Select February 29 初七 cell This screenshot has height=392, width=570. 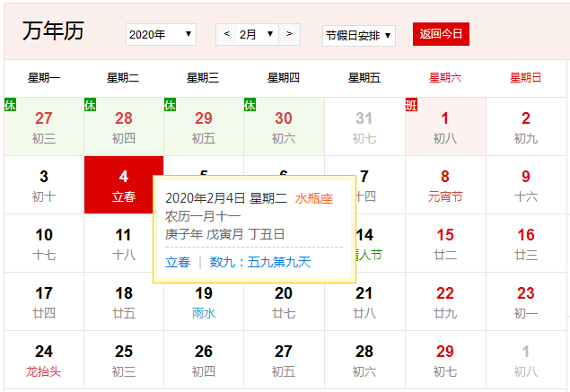point(445,360)
